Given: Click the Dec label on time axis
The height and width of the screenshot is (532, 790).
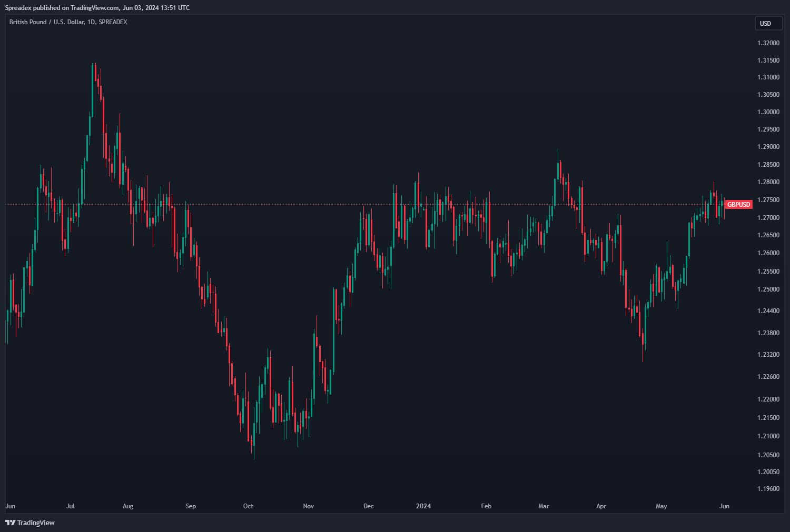Looking at the screenshot, I should [x=369, y=506].
